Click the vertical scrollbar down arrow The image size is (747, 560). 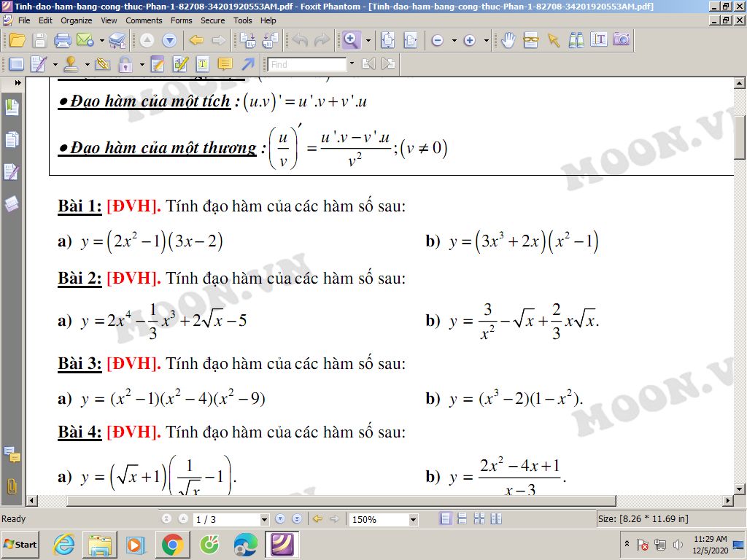click(x=740, y=489)
